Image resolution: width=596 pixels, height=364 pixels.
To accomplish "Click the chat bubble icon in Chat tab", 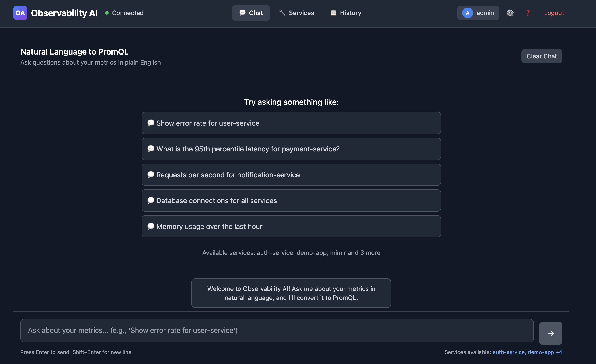I will (243, 13).
